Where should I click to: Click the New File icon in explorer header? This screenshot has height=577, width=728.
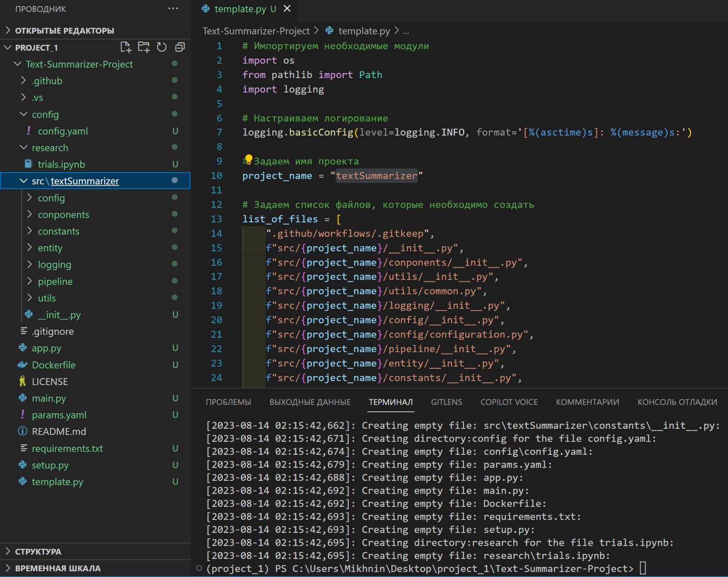point(126,47)
